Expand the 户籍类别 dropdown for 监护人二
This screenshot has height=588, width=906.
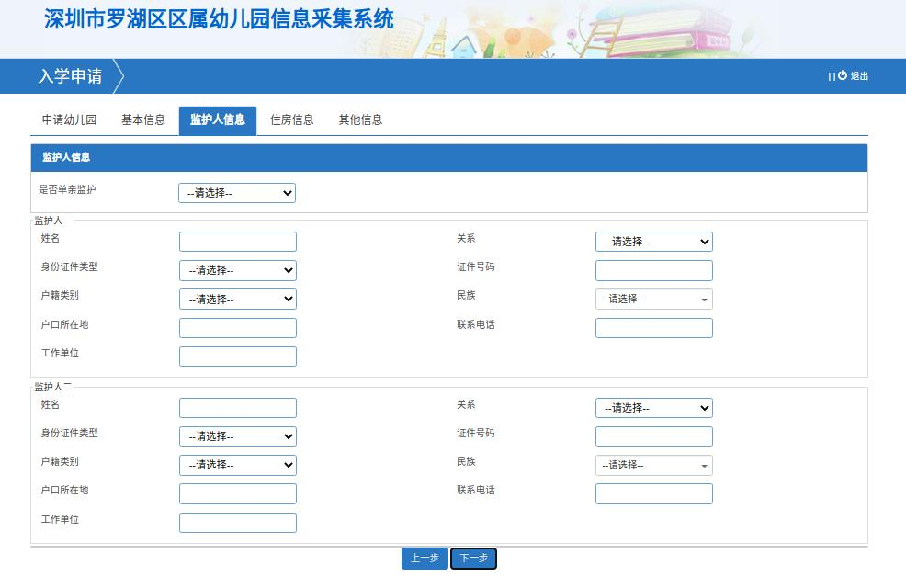pyautogui.click(x=236, y=465)
